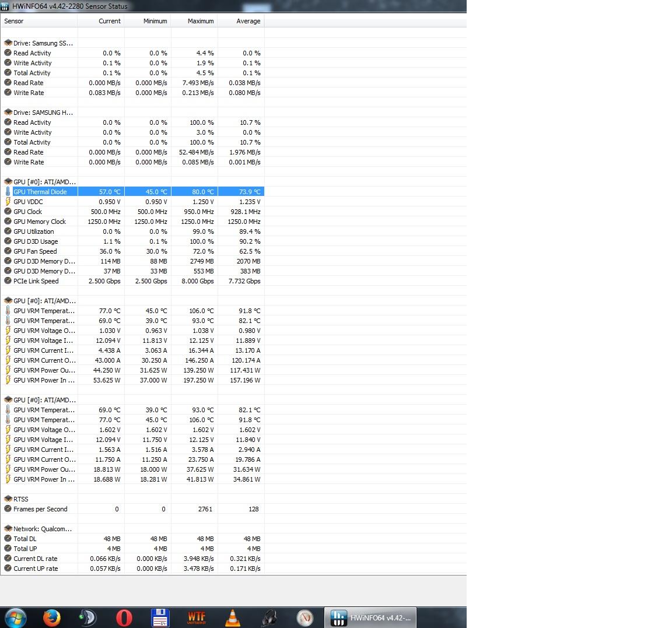The image size is (672, 628).
Task: Select the PCIe Link Speed row label
Action: (x=36, y=280)
